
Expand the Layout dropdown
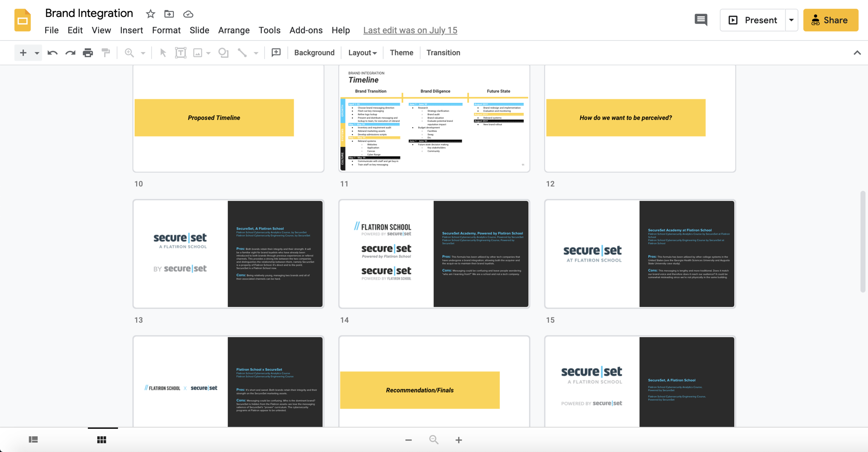(x=362, y=53)
